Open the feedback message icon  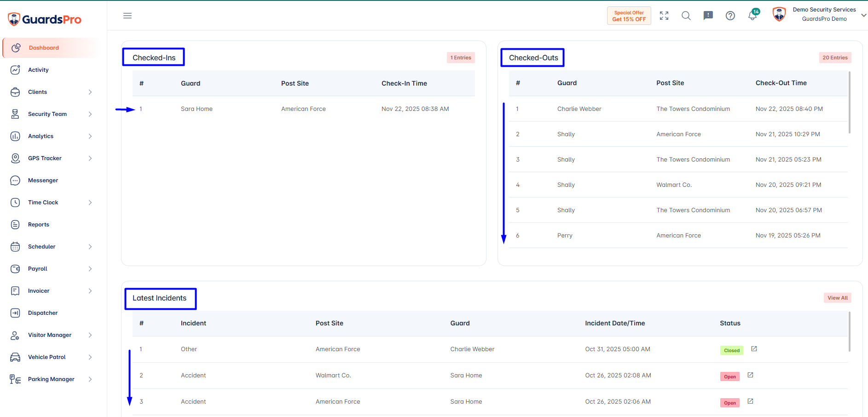click(x=708, y=16)
